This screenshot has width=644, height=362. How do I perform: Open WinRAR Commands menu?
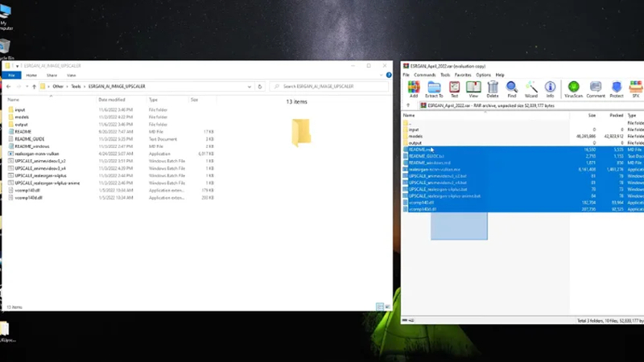pyautogui.click(x=425, y=75)
